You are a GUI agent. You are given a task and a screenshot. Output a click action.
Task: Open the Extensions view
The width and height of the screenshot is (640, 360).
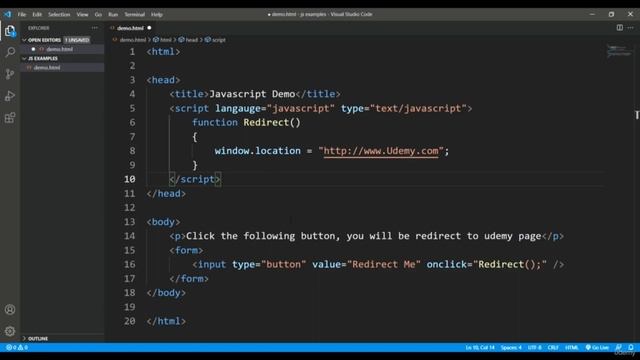tap(10, 118)
